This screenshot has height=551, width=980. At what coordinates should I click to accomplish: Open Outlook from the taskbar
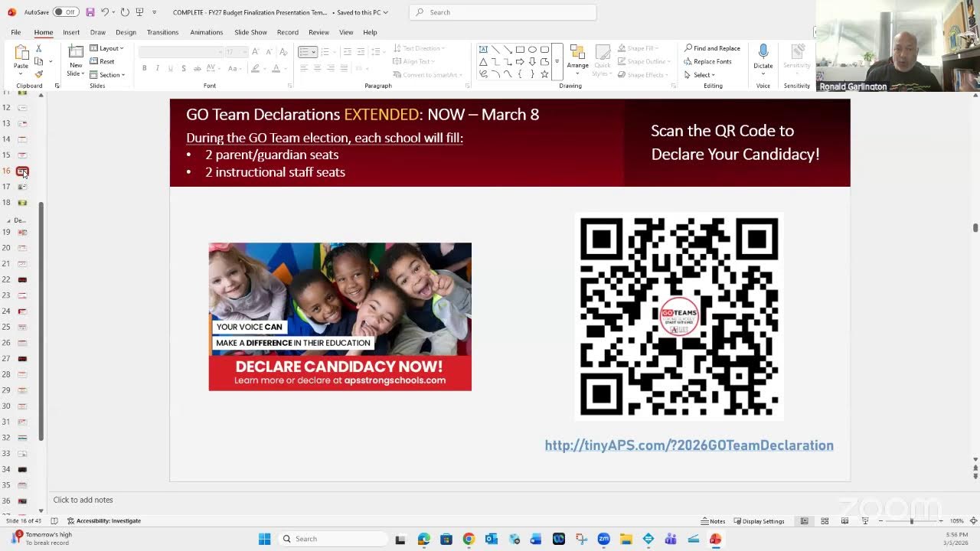(x=491, y=539)
